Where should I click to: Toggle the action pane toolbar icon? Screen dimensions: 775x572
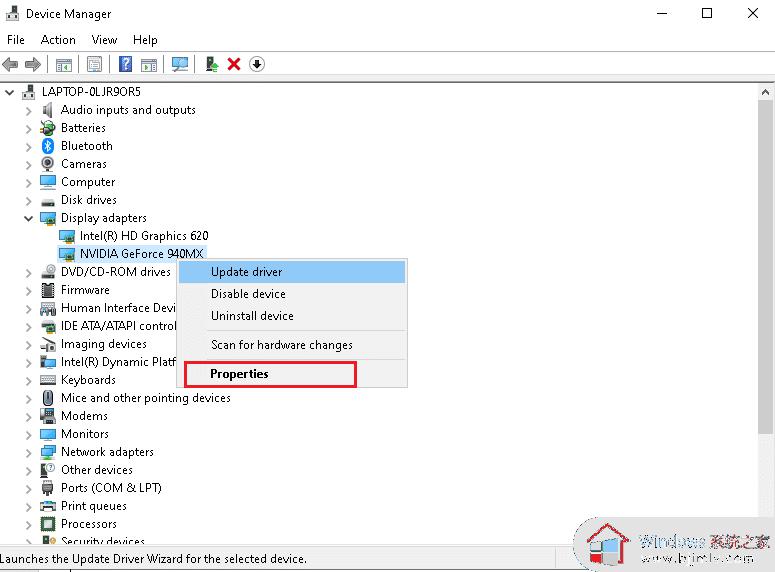(x=149, y=64)
